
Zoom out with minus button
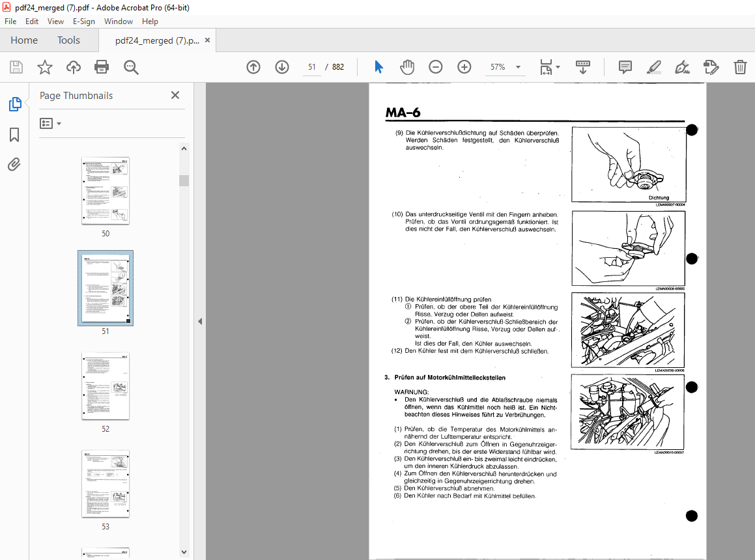436,67
